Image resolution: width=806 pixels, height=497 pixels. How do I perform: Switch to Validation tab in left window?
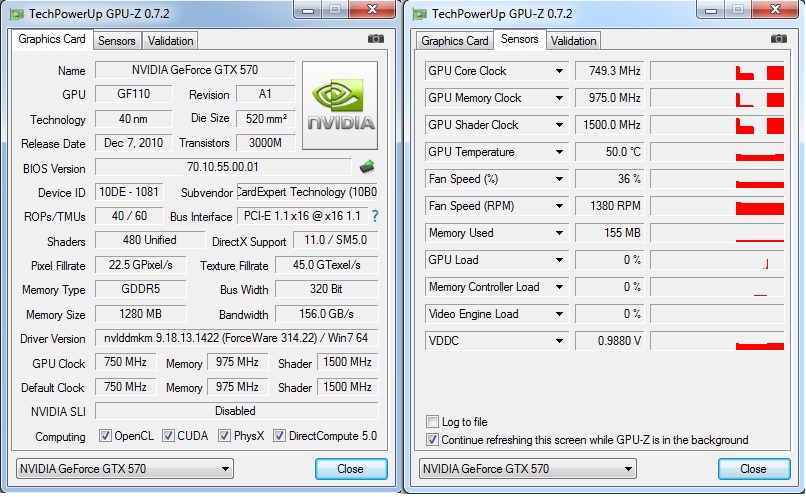[170, 41]
